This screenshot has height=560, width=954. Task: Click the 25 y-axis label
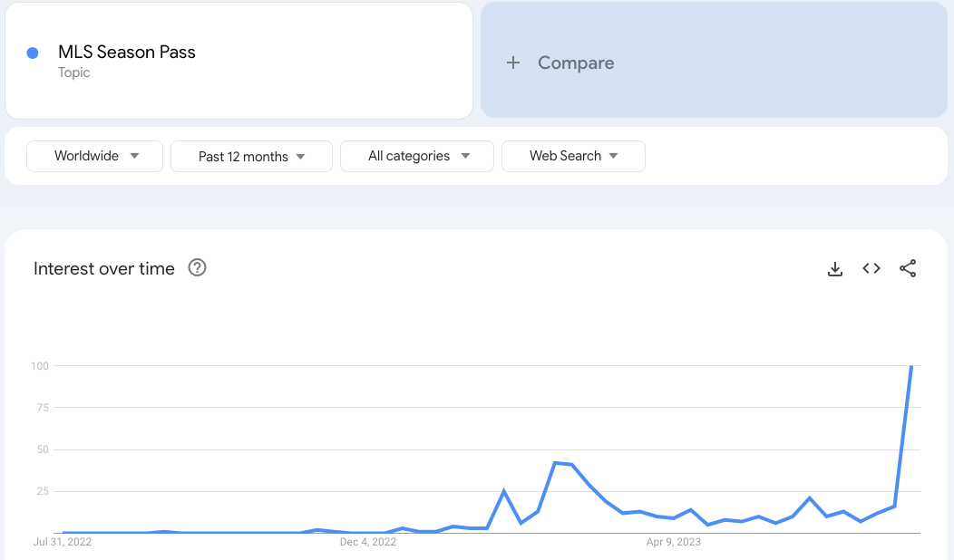point(43,491)
